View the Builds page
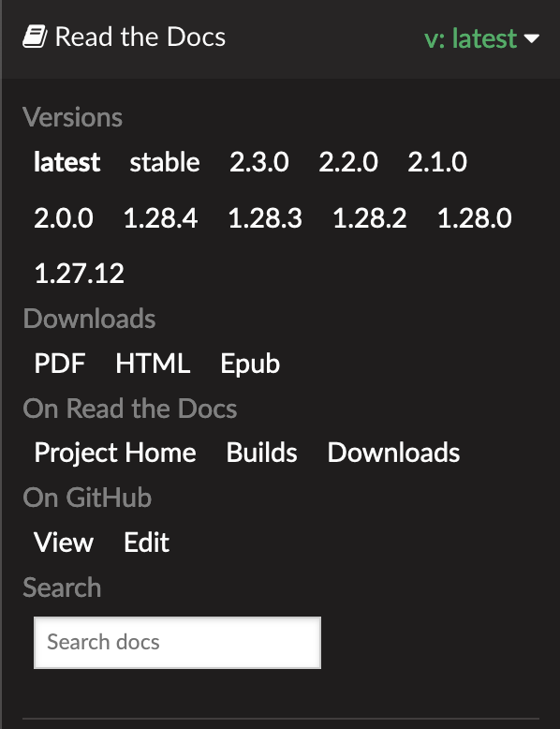Screen dimensions: 560x729 coord(261,453)
